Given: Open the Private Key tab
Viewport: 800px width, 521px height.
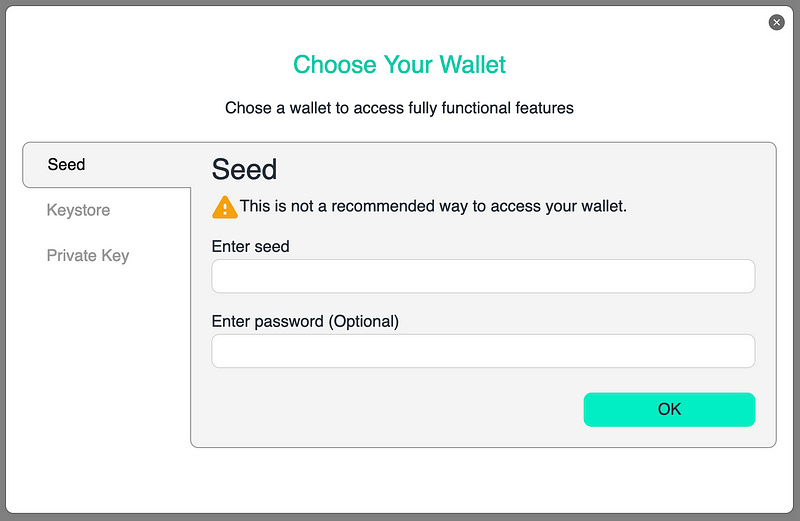Looking at the screenshot, I should click(88, 256).
